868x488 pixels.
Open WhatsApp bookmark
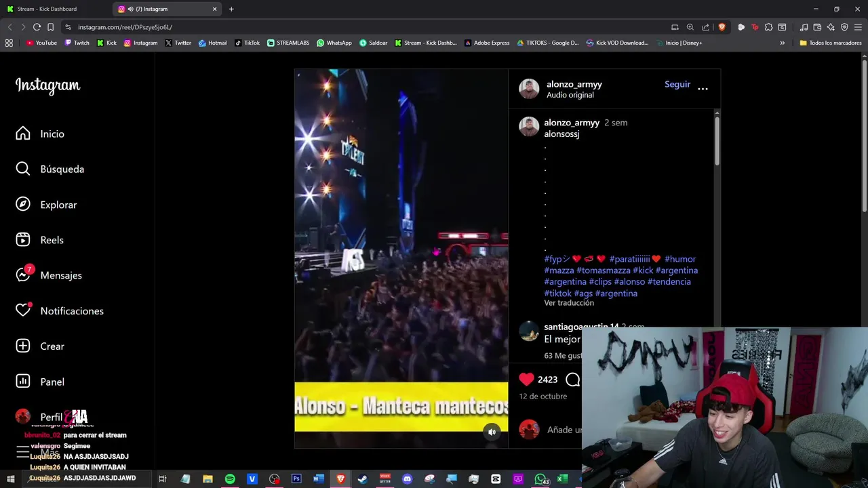click(334, 43)
